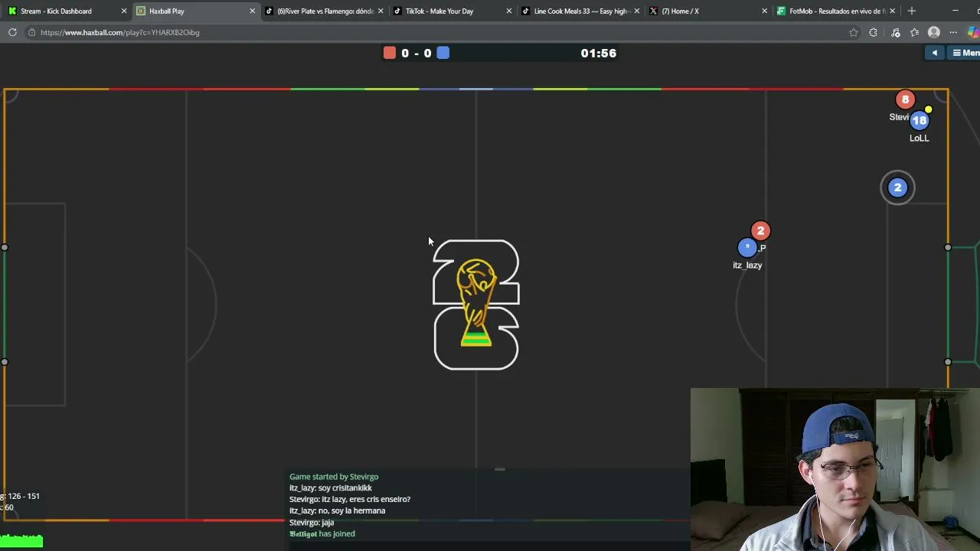Reload the Haxball page

(x=12, y=32)
